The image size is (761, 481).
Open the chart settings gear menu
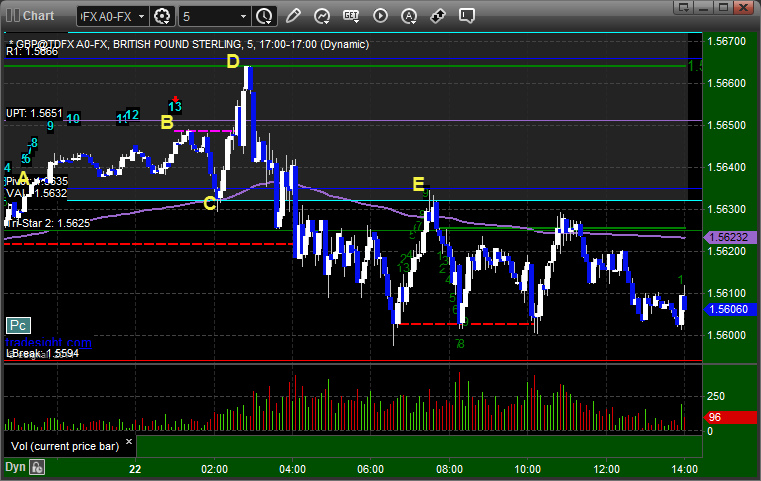[162, 17]
